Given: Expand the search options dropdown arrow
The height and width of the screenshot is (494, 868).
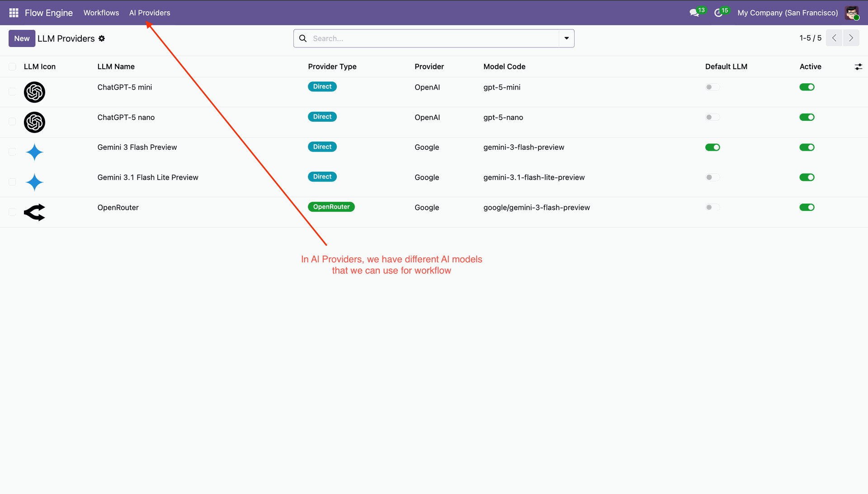Looking at the screenshot, I should tap(566, 38).
